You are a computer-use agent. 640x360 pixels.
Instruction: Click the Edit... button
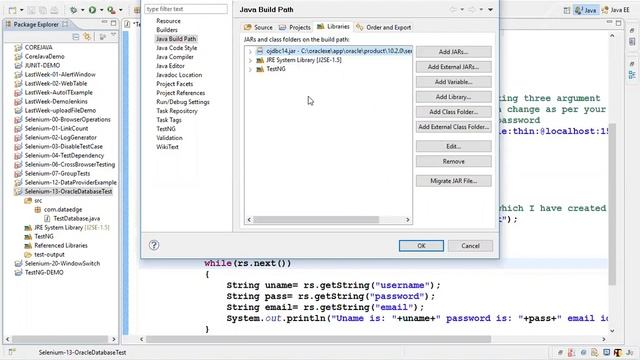(453, 146)
